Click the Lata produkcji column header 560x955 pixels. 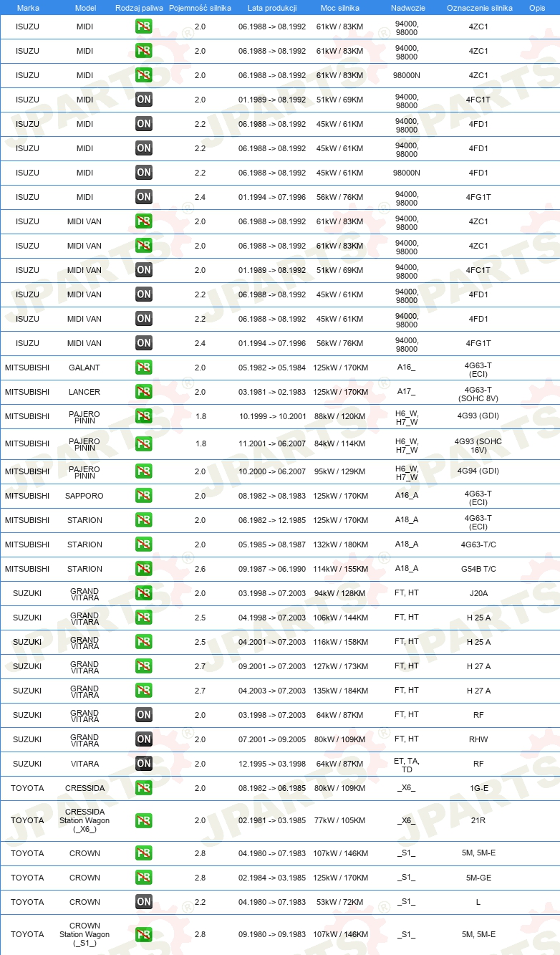tap(272, 7)
